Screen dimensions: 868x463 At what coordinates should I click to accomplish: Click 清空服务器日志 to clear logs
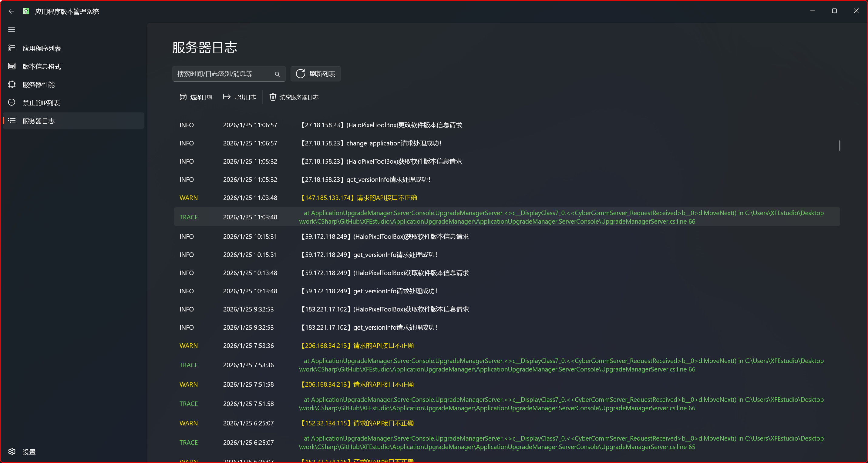tap(298, 97)
